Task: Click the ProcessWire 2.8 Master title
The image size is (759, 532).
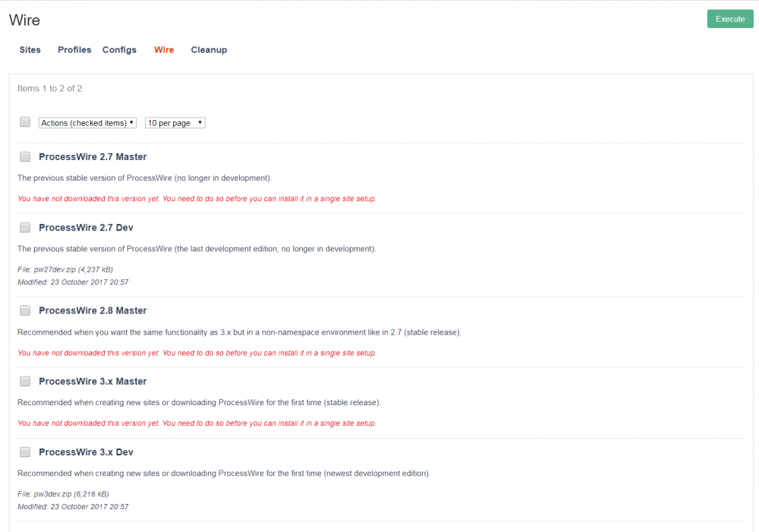Action: (x=93, y=311)
